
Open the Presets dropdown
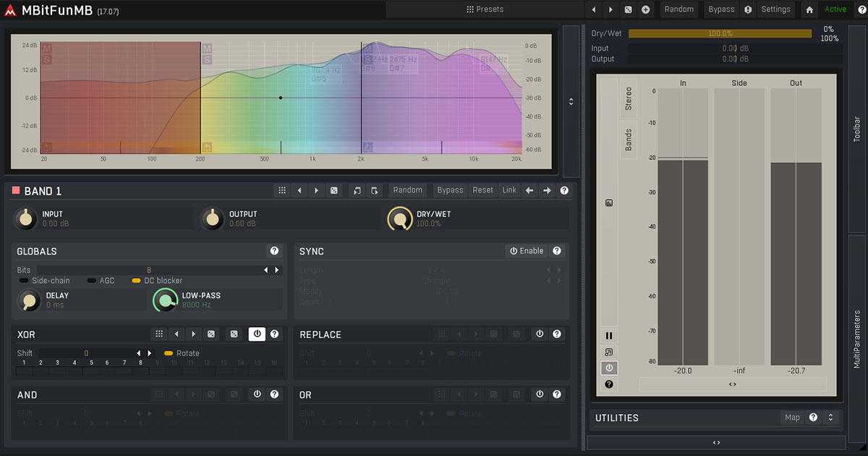click(x=485, y=9)
